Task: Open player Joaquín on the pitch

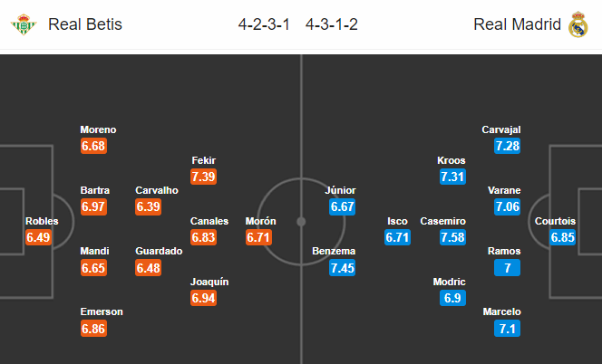Action: click(209, 282)
